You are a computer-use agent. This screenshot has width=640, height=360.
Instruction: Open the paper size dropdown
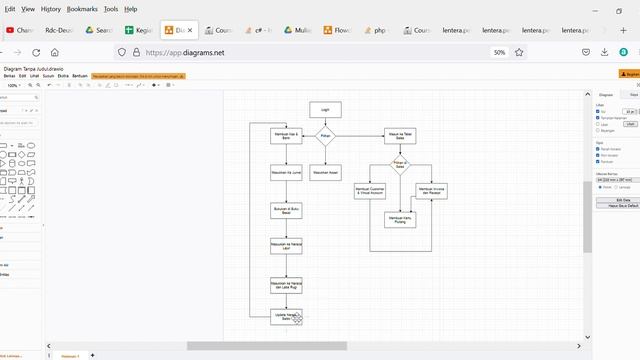pyautogui.click(x=618, y=180)
